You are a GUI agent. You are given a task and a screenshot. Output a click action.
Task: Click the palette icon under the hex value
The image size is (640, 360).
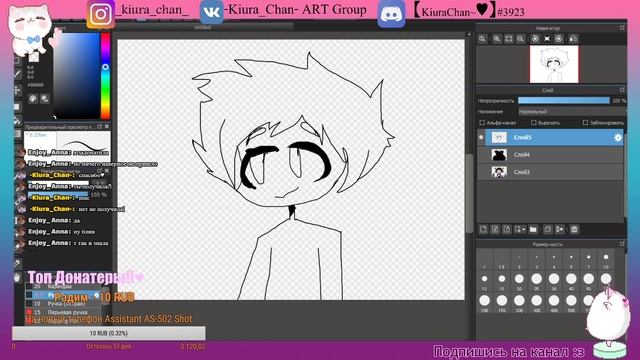(33, 98)
